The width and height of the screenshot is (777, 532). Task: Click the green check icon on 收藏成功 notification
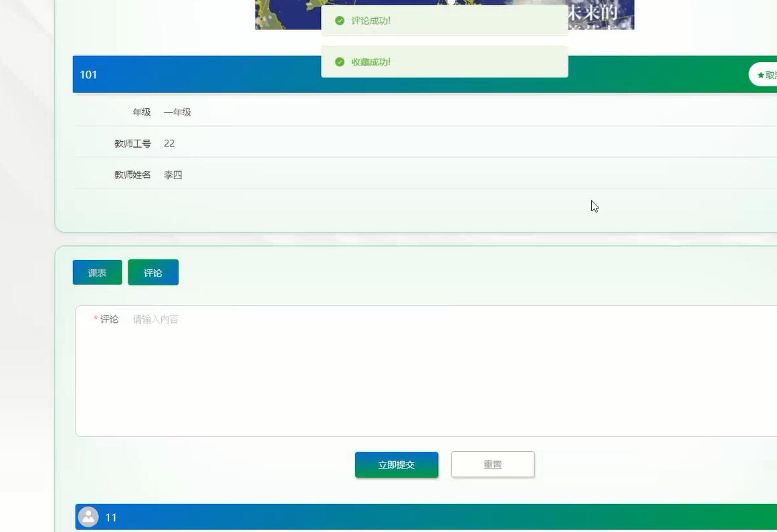340,62
